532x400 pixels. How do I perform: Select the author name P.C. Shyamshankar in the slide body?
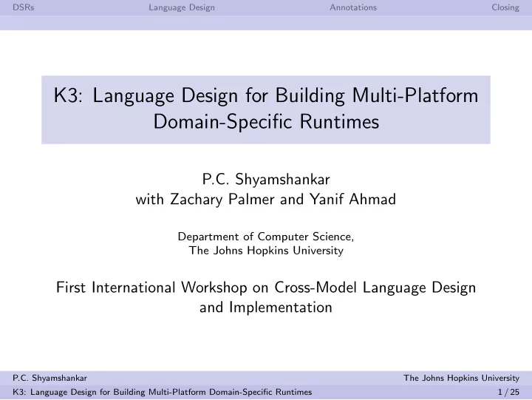click(x=266, y=179)
